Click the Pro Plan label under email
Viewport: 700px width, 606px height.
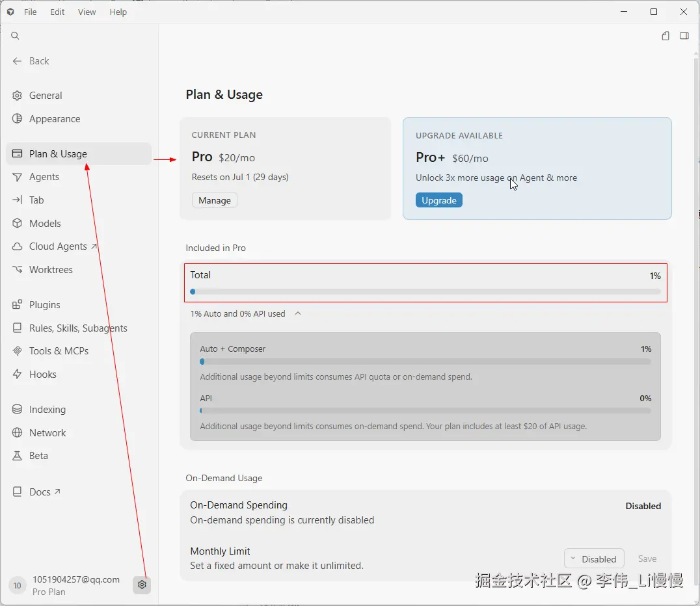pos(49,592)
